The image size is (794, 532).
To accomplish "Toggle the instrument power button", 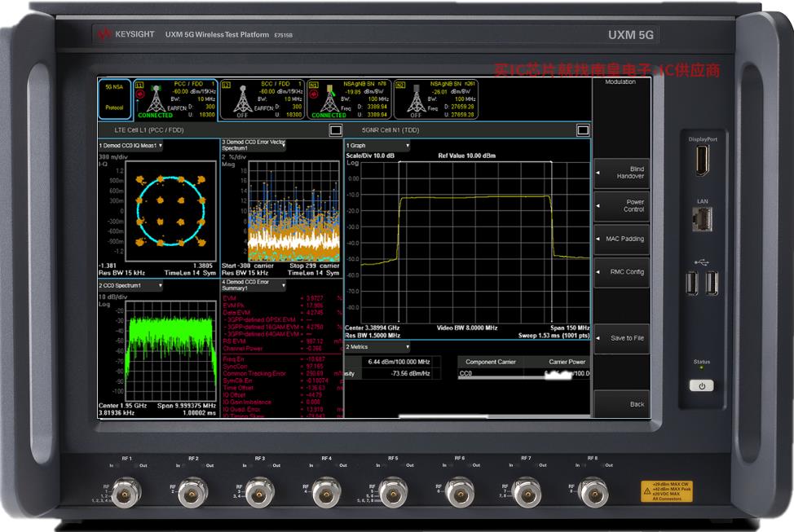I will [702, 385].
